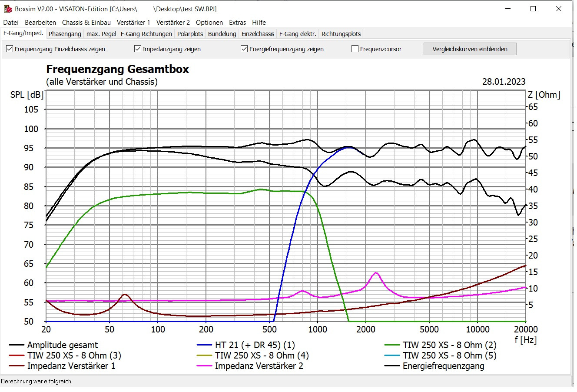Enable the Frequenzcursor checkbox
The width and height of the screenshot is (577, 392).
click(x=355, y=49)
